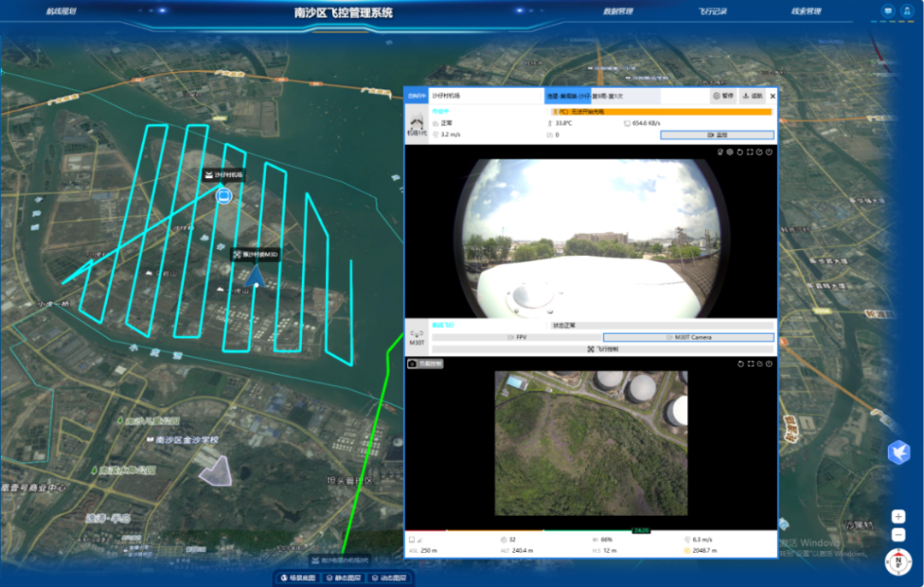Click the blue bird icon on the right edge
Viewport: 924px width, 587px height.
tap(898, 452)
